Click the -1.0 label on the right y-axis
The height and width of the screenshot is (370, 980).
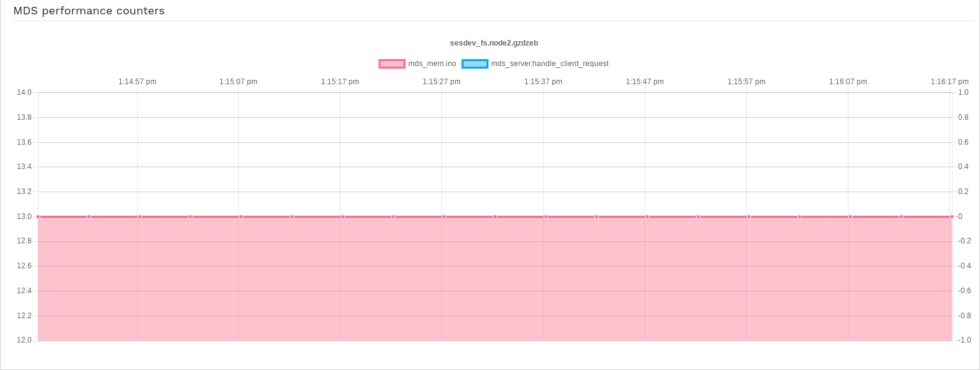(x=963, y=340)
